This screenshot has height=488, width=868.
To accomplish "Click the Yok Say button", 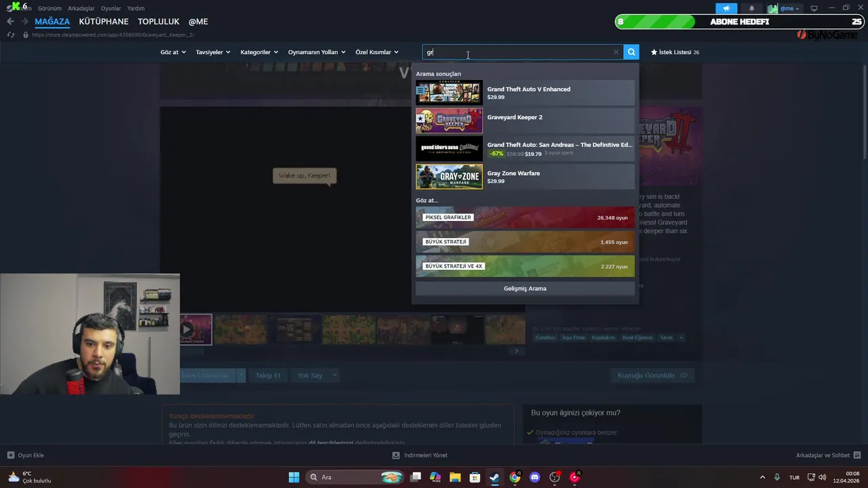I will click(x=310, y=375).
